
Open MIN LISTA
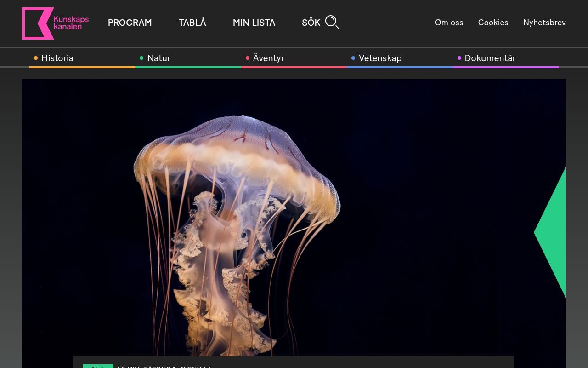pyautogui.click(x=254, y=23)
